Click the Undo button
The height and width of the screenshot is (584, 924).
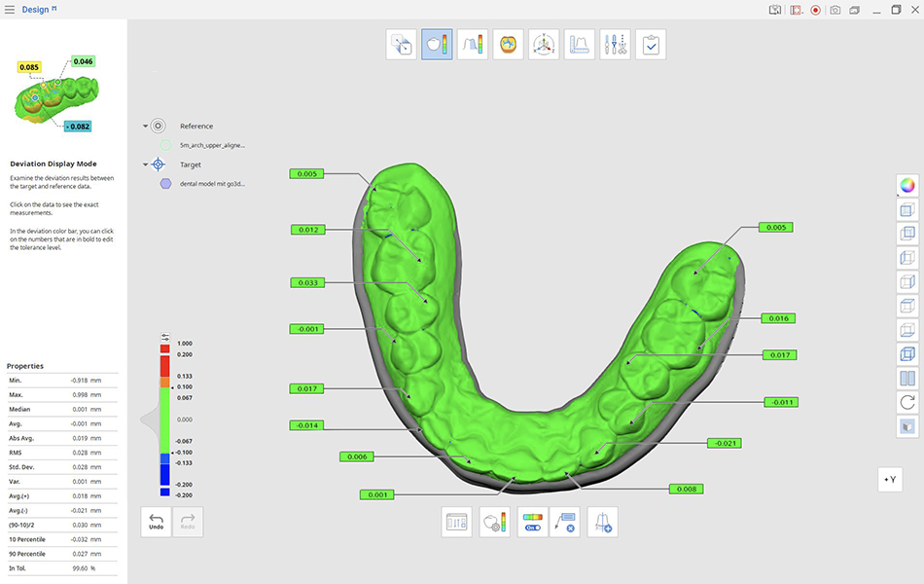pyautogui.click(x=156, y=523)
